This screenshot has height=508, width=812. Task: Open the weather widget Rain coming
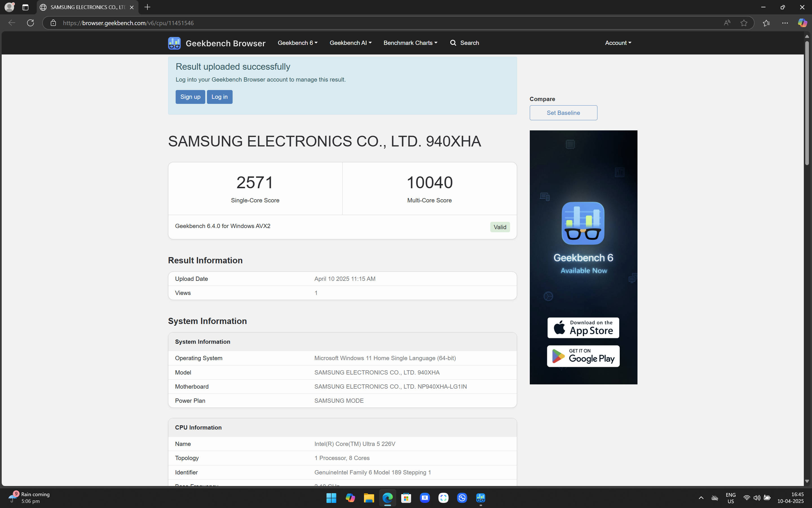[29, 498]
